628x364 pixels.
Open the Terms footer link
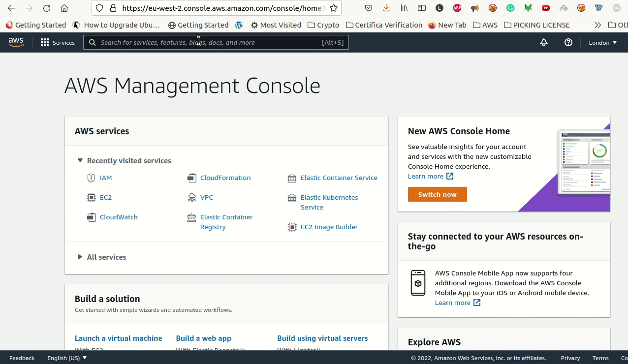(x=600, y=358)
